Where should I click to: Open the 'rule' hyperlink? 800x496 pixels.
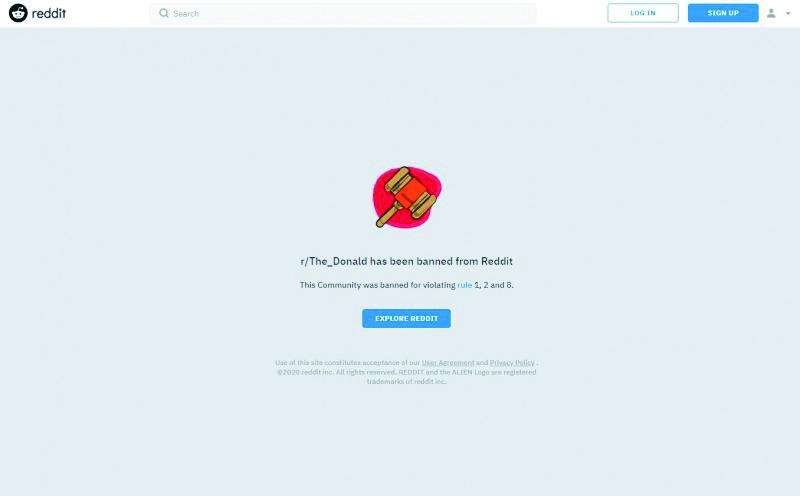click(464, 285)
